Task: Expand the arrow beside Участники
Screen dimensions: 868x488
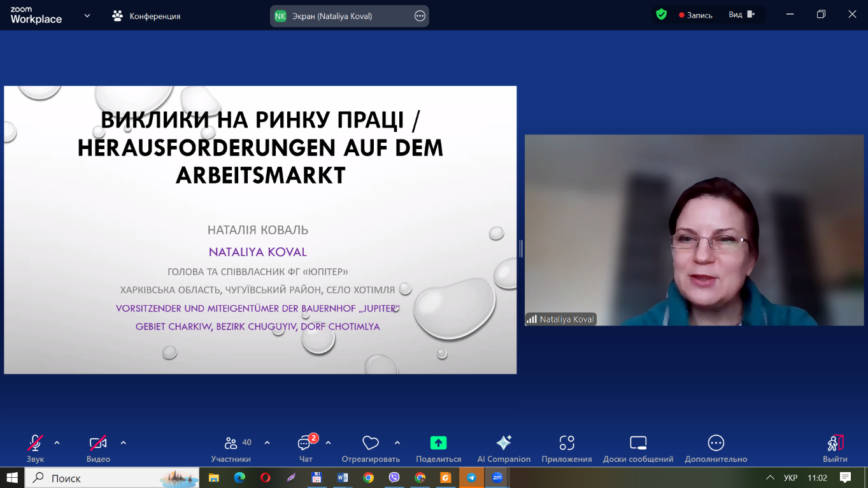Action: click(x=267, y=443)
